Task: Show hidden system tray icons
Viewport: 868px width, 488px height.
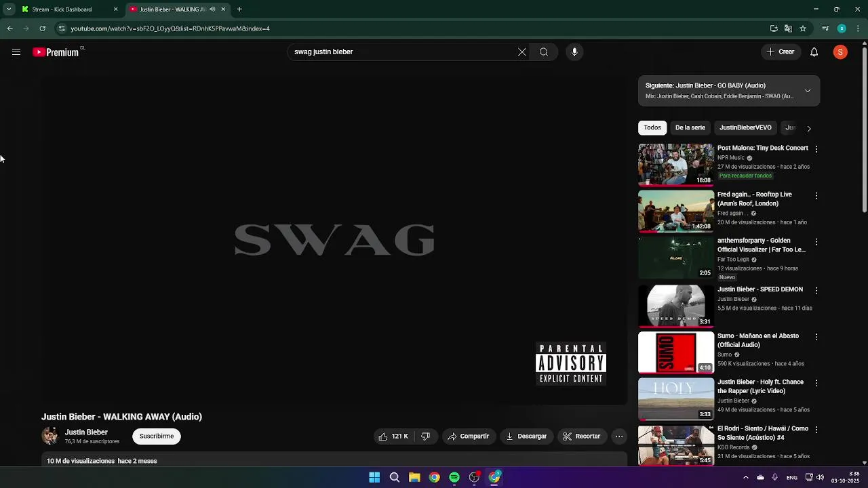Action: coord(746,477)
